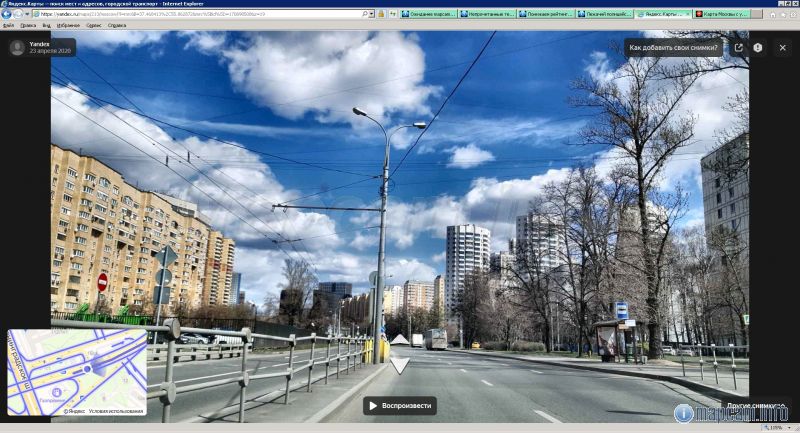800x433 pixels.
Task: Click the IE back navigation button
Action: [x=6, y=14]
